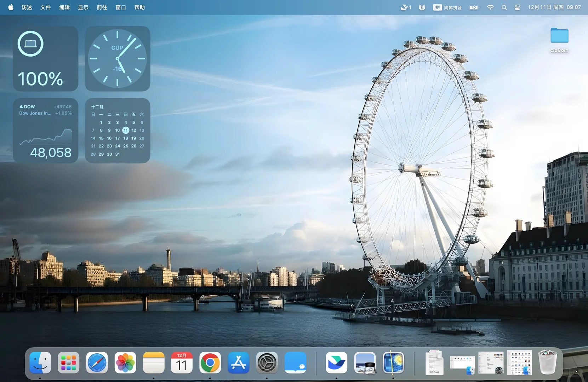Image resolution: width=588 pixels, height=382 pixels.
Task: Click the CUP world clock widget
Action: click(118, 59)
